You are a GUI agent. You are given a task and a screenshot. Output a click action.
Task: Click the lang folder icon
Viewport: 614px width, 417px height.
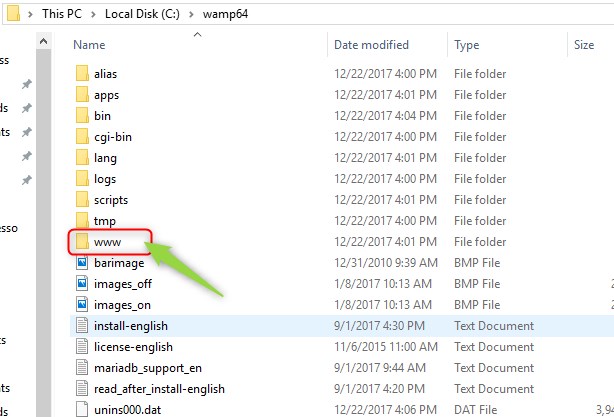coord(82,157)
